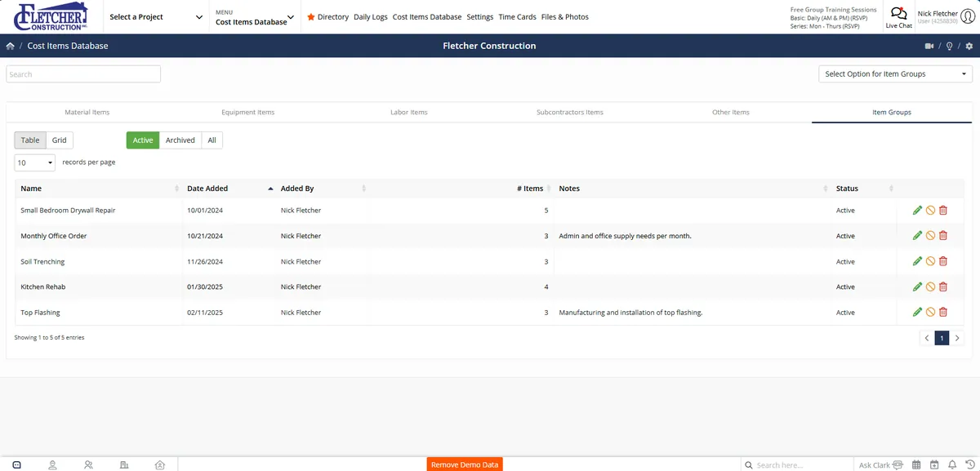Edit Top Flashing with pencil icon
Viewport: 980px width, 471px height.
coord(917,313)
